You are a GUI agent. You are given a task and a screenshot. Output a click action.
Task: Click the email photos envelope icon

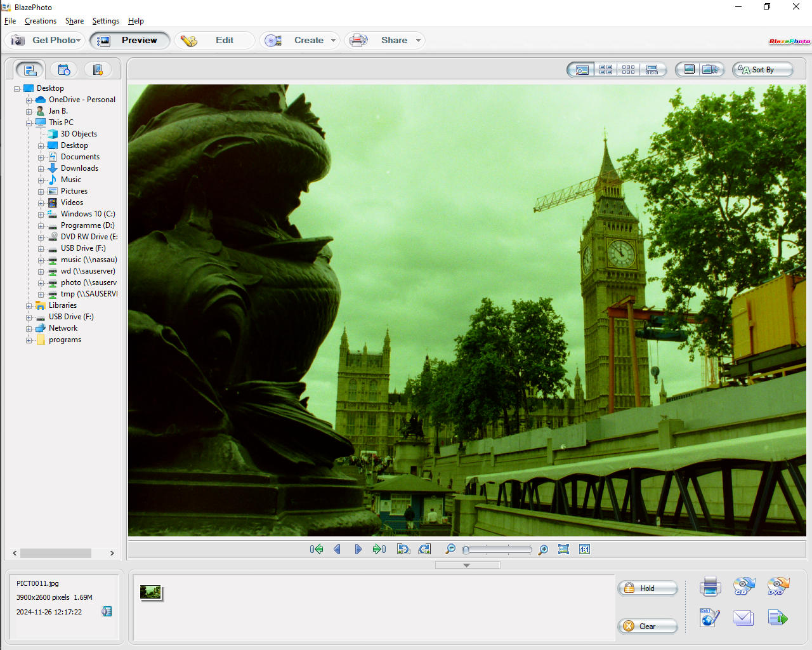[x=743, y=618]
